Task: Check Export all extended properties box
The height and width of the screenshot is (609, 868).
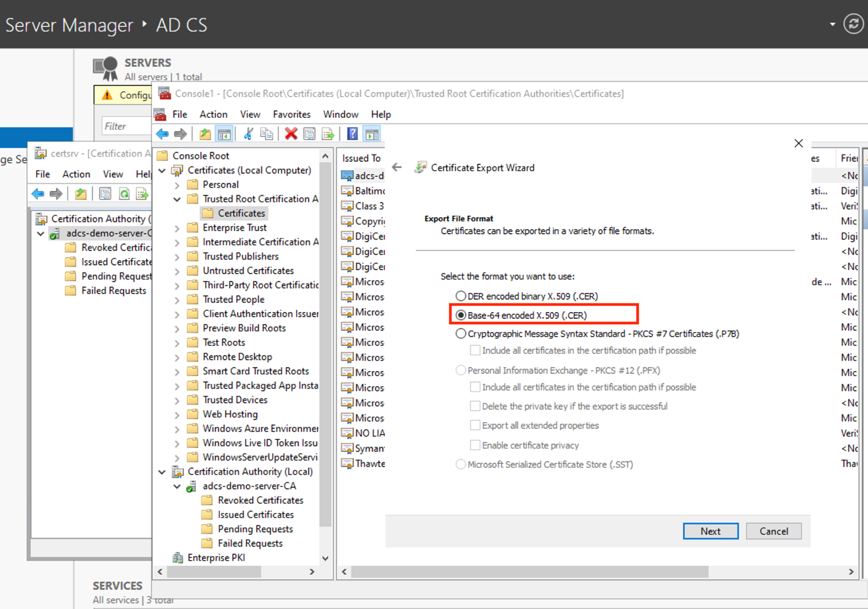Action: point(475,425)
